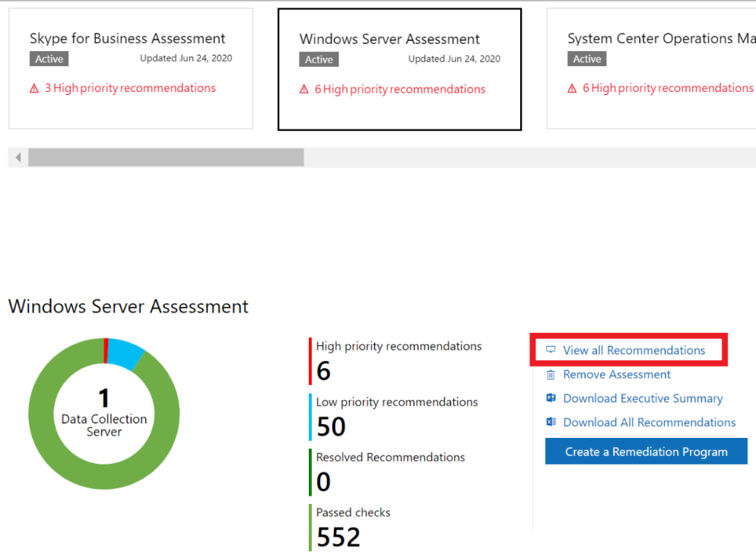
Task: Select the Skype for Business Assessment card
Action: pyautogui.click(x=131, y=68)
